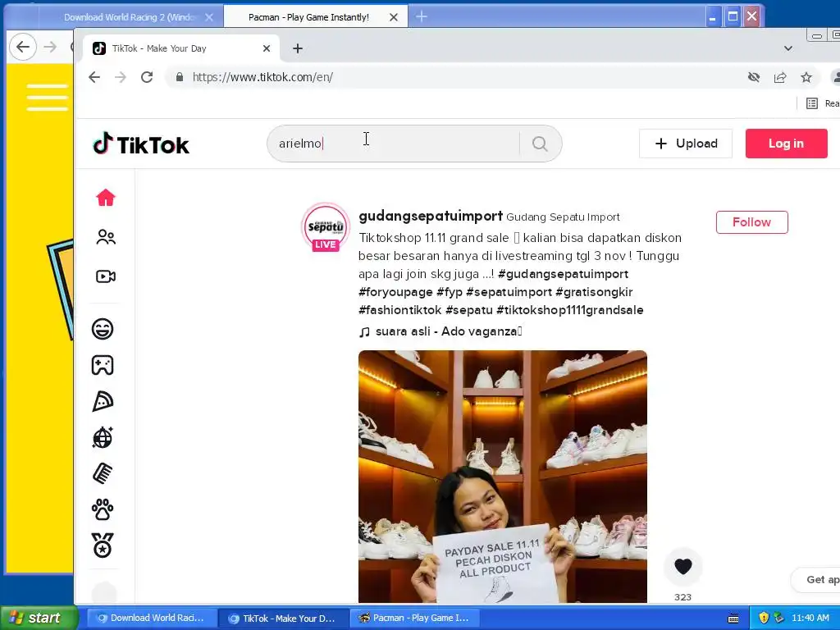Click the keyboard icon in the taskbar tray

(733, 619)
